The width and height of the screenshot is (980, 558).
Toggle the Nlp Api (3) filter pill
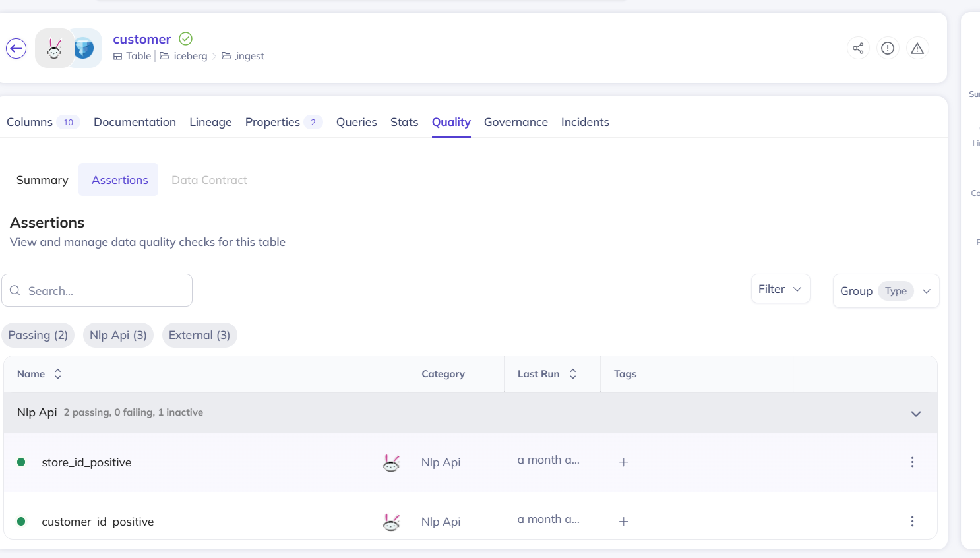click(118, 335)
